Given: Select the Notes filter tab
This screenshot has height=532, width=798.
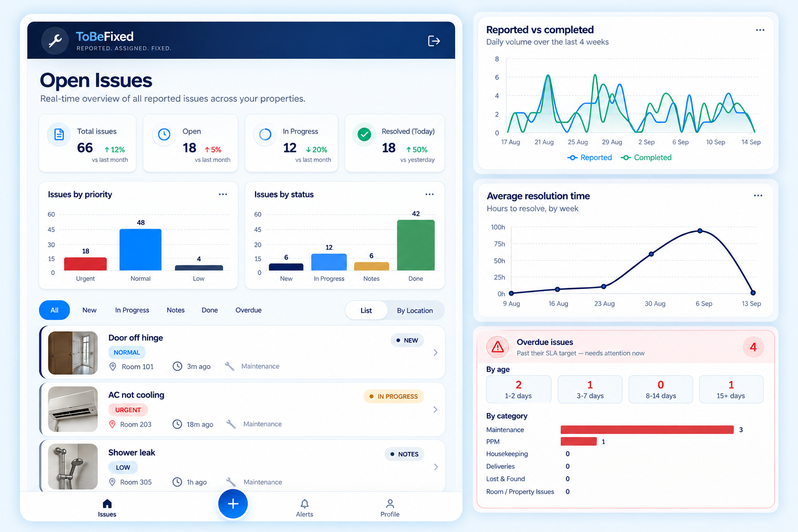Looking at the screenshot, I should coord(176,310).
